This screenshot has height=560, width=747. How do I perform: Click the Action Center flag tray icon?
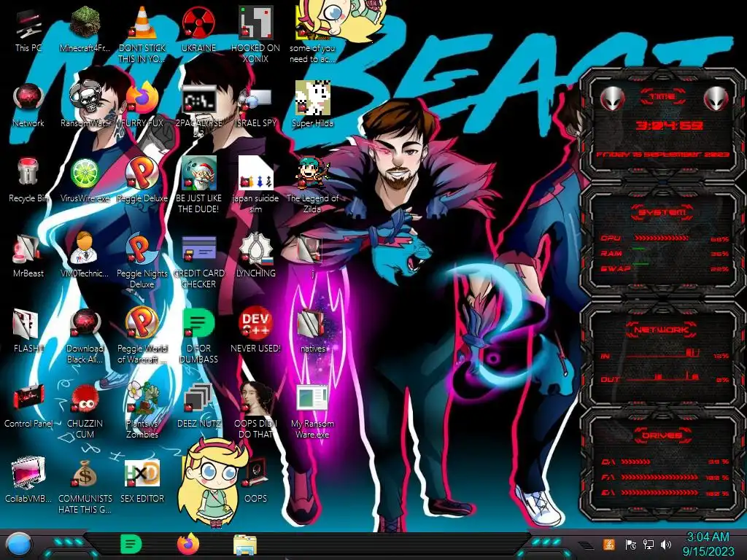[x=631, y=544]
